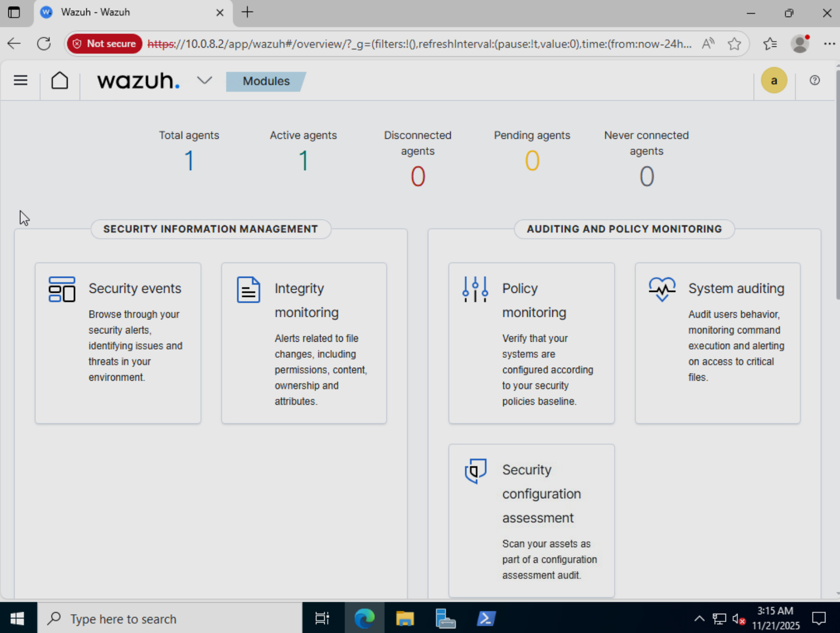Click the Policy monitoring sliders icon

(x=475, y=289)
